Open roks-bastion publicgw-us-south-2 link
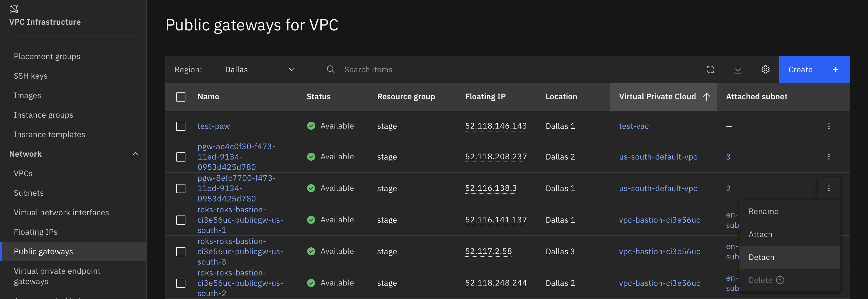The height and width of the screenshot is (299, 868). click(240, 283)
